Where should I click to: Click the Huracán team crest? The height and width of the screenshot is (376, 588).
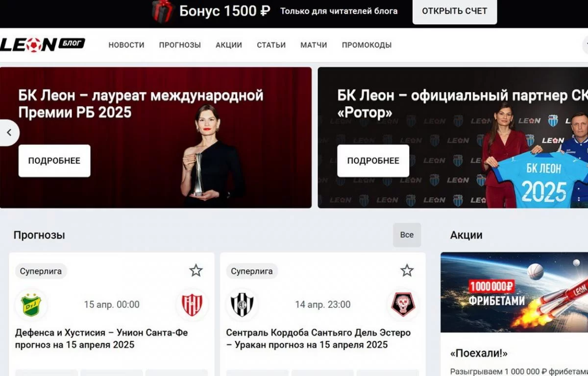403,305
